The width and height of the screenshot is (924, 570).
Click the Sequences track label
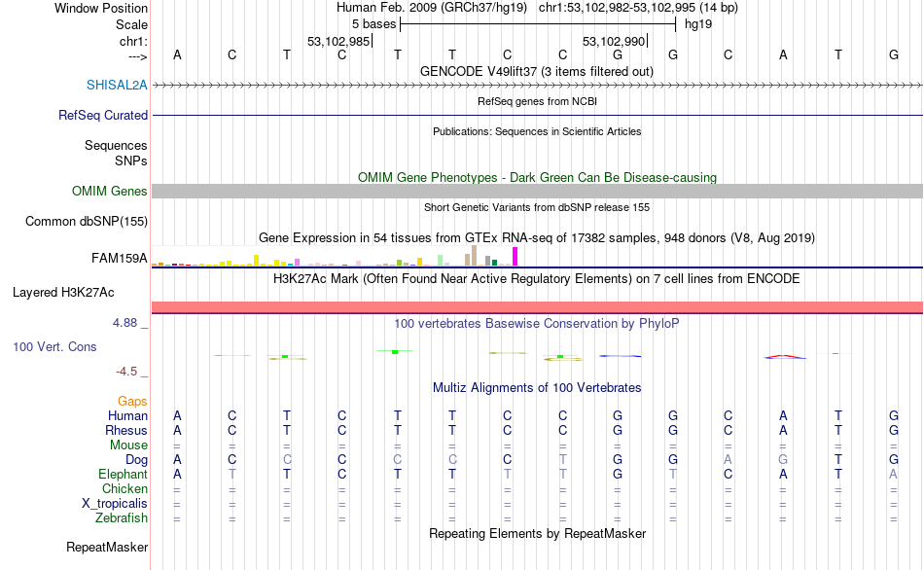(x=116, y=145)
